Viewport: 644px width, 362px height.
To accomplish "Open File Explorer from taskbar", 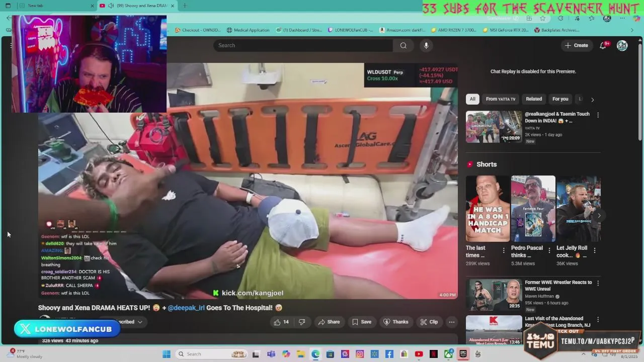I will (x=301, y=354).
